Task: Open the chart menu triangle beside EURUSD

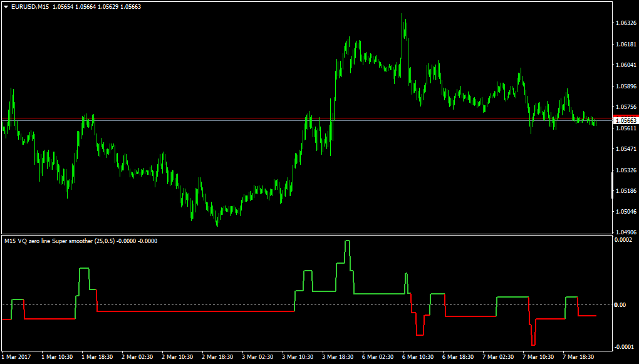Action: click(x=6, y=7)
